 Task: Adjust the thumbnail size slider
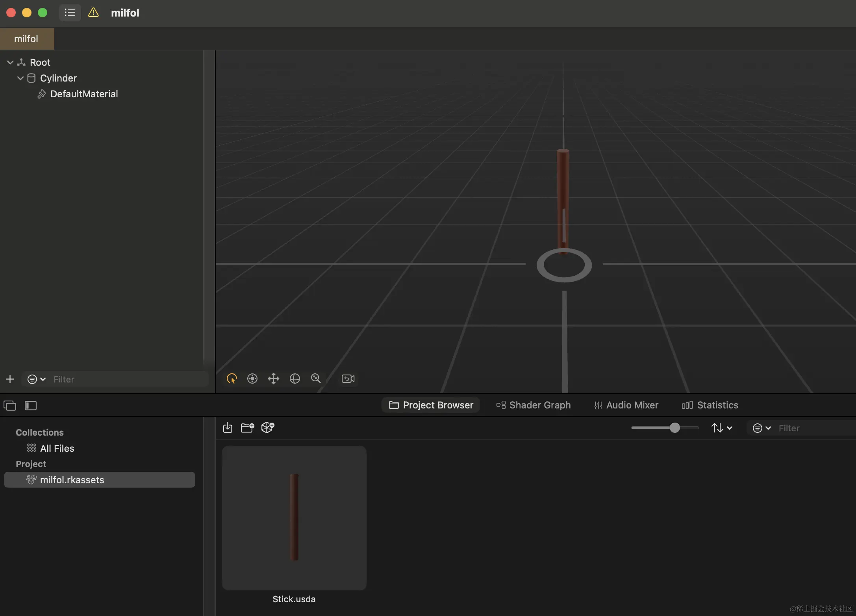(674, 428)
